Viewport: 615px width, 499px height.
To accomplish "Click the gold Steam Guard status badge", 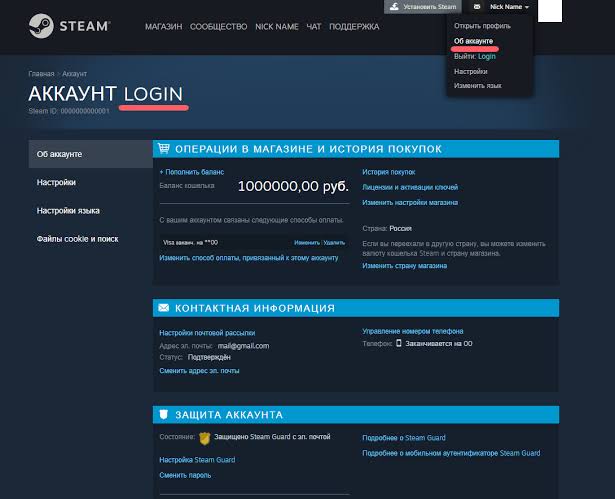I will click(204, 437).
